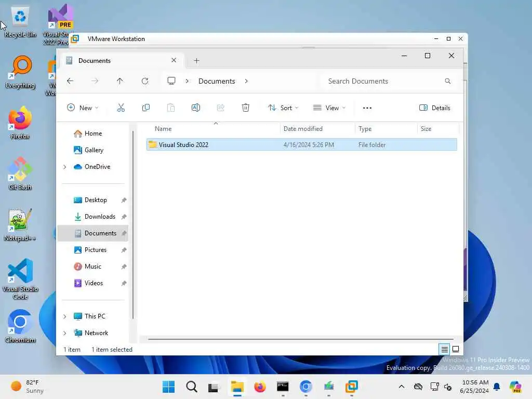Image resolution: width=532 pixels, height=399 pixels.
Task: Switch to details list view icon
Action: point(444,349)
